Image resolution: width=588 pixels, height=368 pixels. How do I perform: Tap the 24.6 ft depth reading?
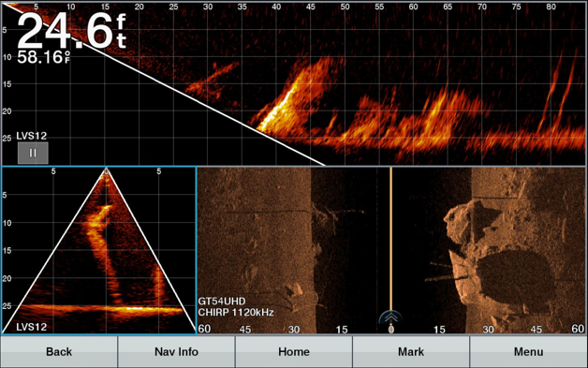coord(71,30)
